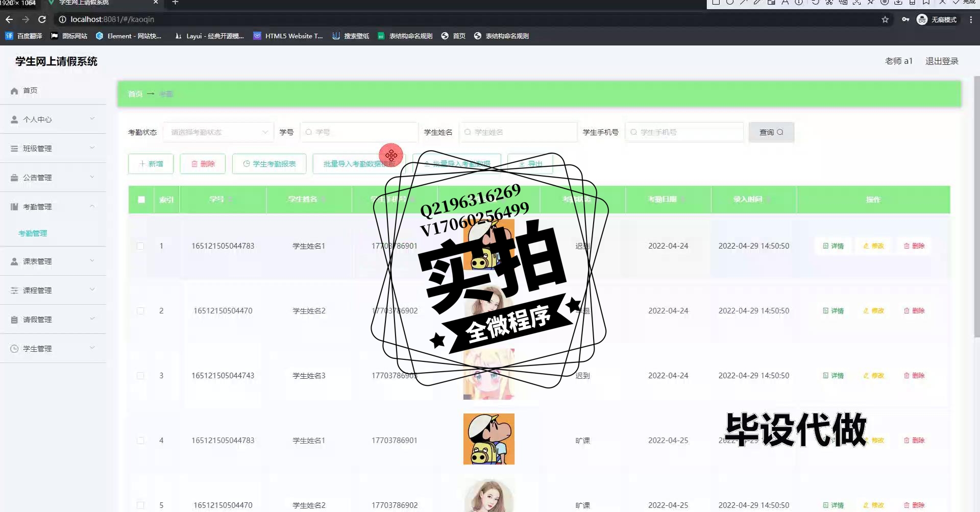Select 考勤管理 submenu item
This screenshot has height=512, width=980.
point(33,233)
